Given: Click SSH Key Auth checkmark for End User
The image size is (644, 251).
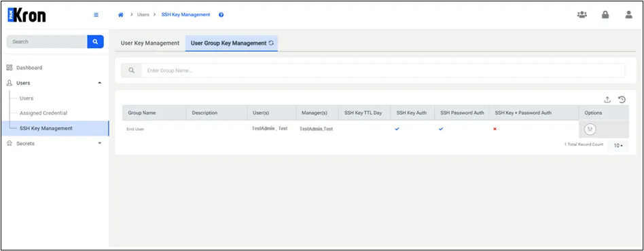Looking at the screenshot, I should pos(397,129).
